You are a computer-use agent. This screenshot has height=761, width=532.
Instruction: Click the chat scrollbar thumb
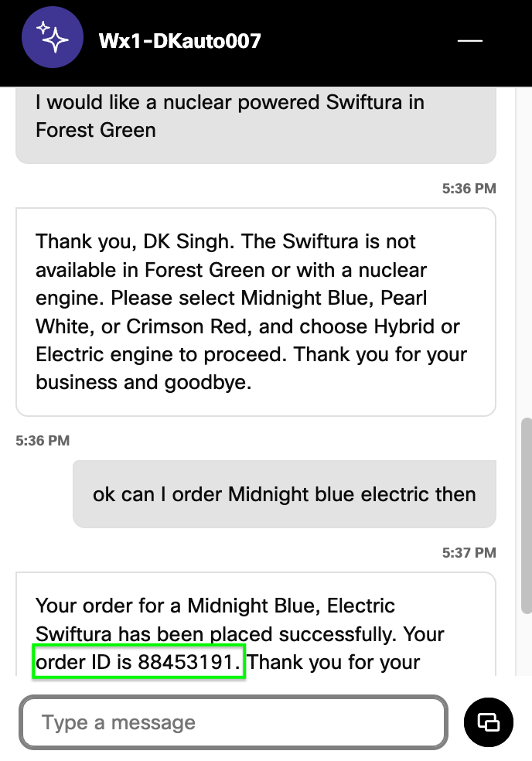(527, 514)
